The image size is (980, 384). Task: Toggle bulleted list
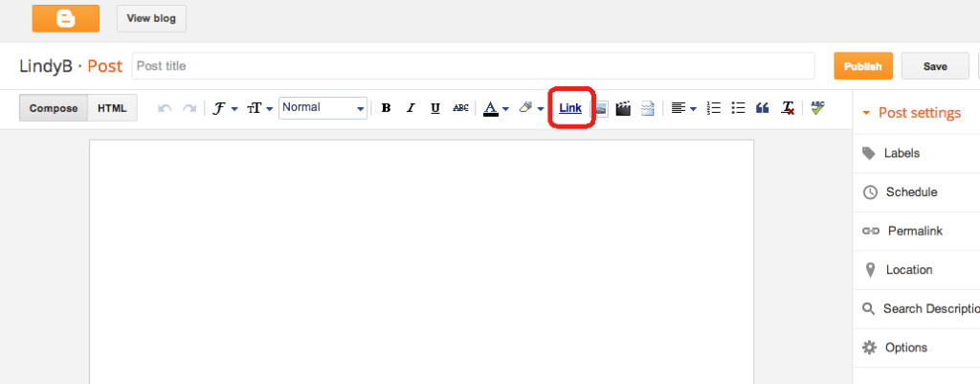(738, 108)
